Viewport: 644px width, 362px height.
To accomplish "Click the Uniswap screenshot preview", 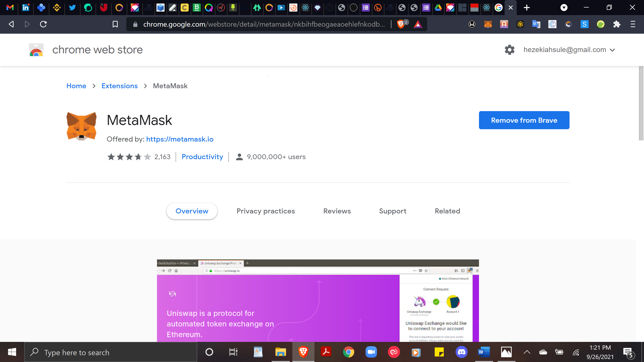I will coord(318,301).
